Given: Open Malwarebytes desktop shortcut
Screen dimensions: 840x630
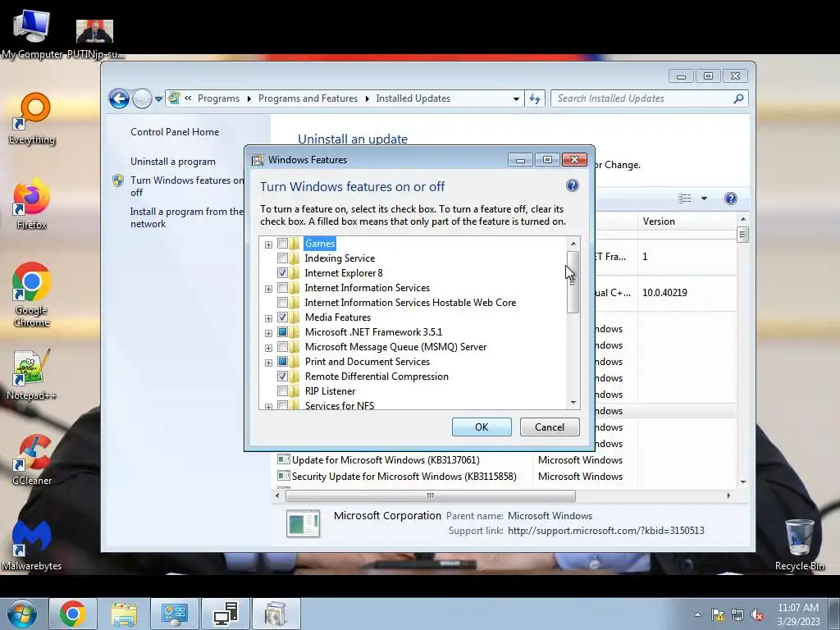Looking at the screenshot, I should point(32,546).
